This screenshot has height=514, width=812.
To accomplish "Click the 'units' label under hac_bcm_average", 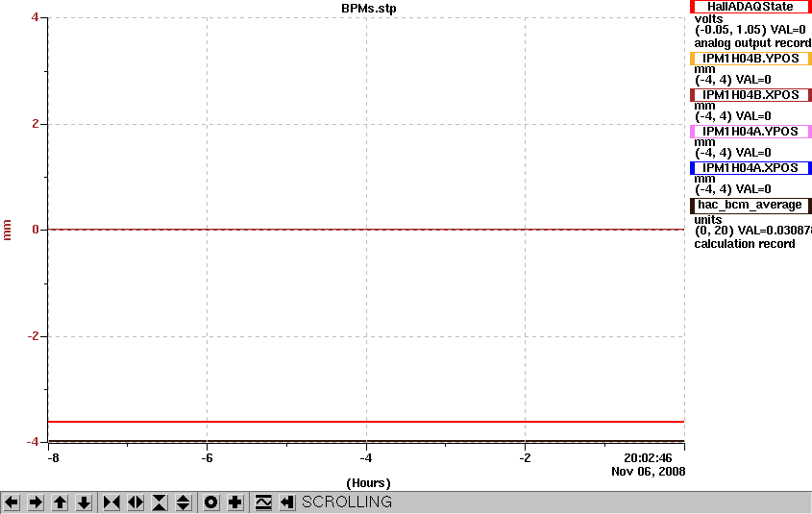I will pyautogui.click(x=708, y=220).
